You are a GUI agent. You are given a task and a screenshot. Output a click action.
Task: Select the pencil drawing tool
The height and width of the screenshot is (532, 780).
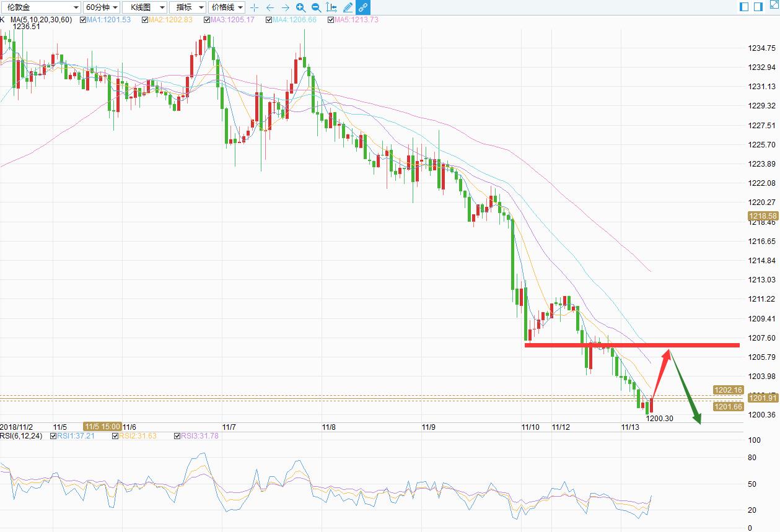click(348, 7)
